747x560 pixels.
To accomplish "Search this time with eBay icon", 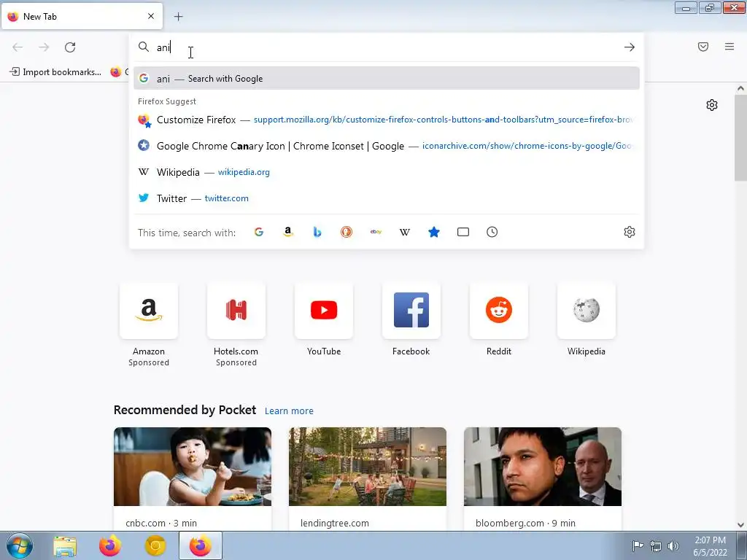I will pyautogui.click(x=376, y=232).
